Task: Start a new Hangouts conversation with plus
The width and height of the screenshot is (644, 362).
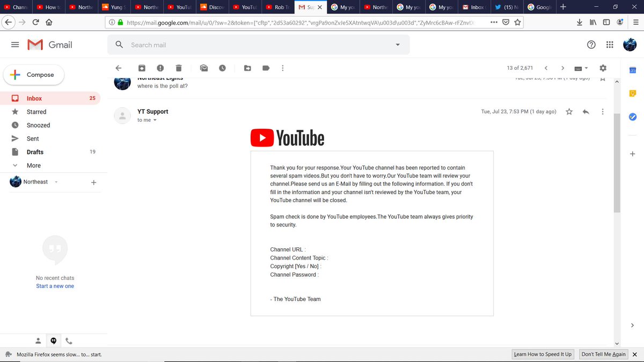Action: coord(93,182)
